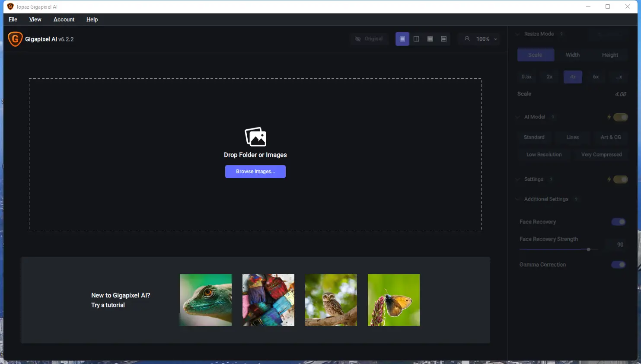Viewport: 641px width, 364px height.
Task: Choose the 2x scale preset
Action: pos(550,77)
